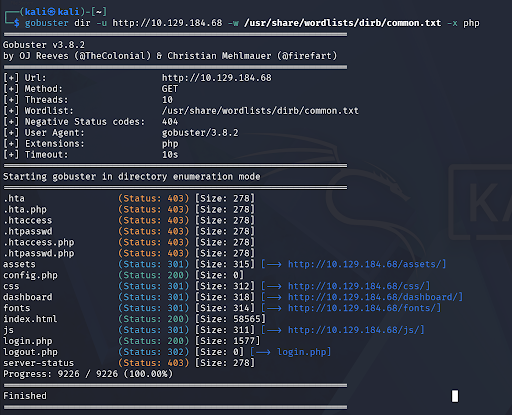
Task: Click the Size 1577 value
Action: tap(244, 341)
